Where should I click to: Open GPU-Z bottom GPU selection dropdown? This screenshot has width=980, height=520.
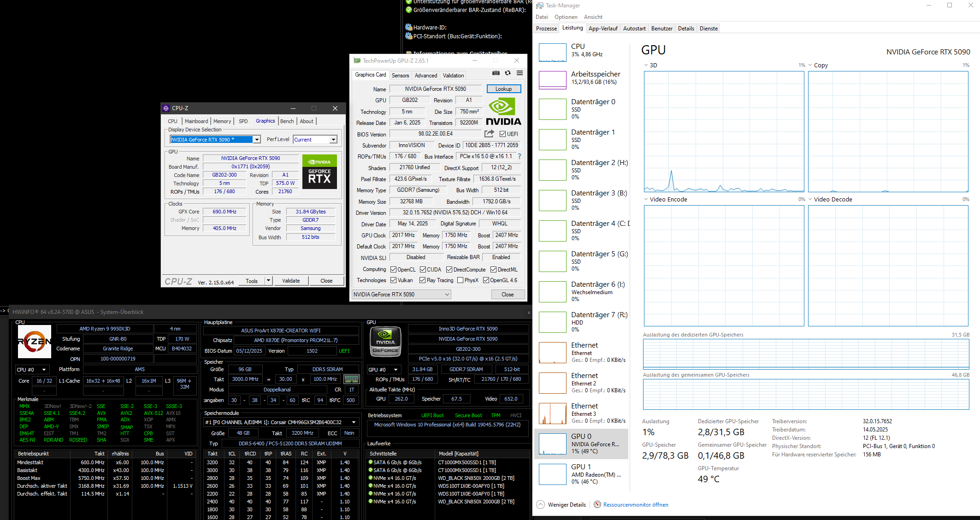[401, 294]
